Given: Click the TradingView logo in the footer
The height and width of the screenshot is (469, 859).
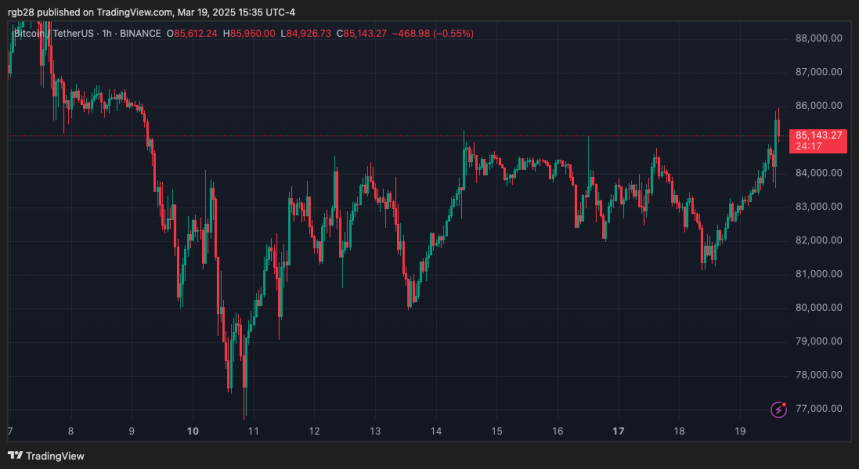Looking at the screenshot, I should [x=46, y=455].
